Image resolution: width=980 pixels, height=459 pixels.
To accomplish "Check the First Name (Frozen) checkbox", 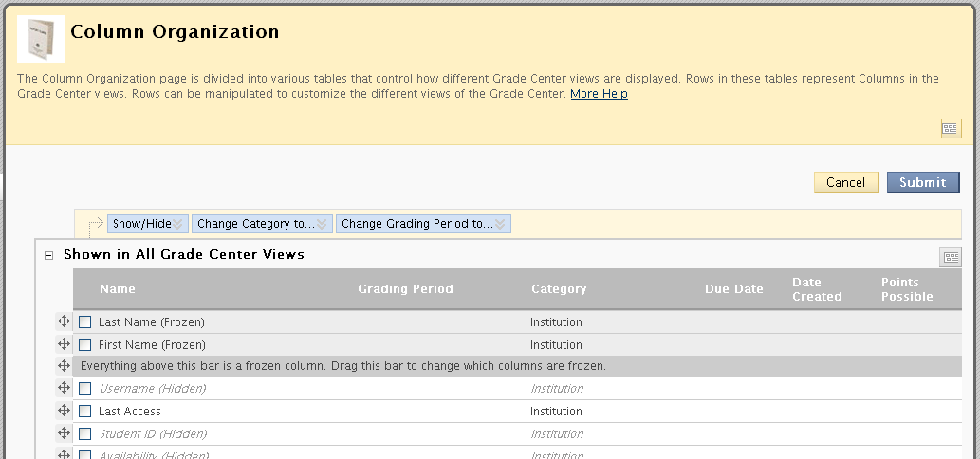I will coord(85,344).
